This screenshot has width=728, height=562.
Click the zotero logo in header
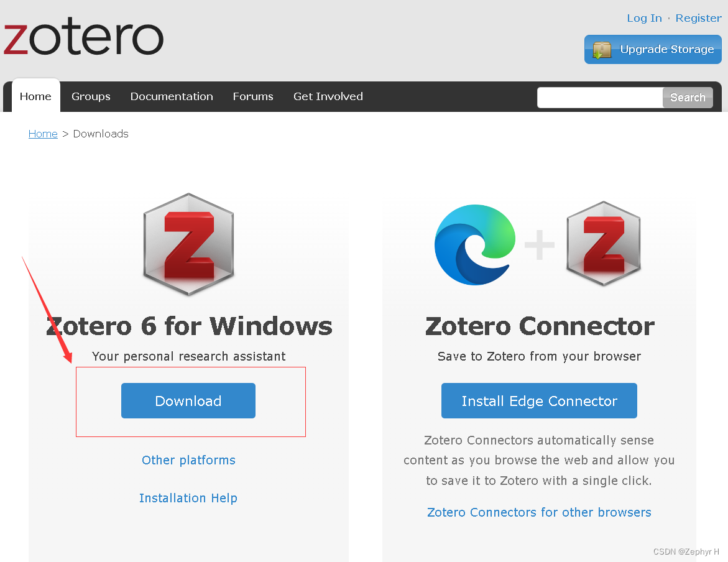pos(83,36)
